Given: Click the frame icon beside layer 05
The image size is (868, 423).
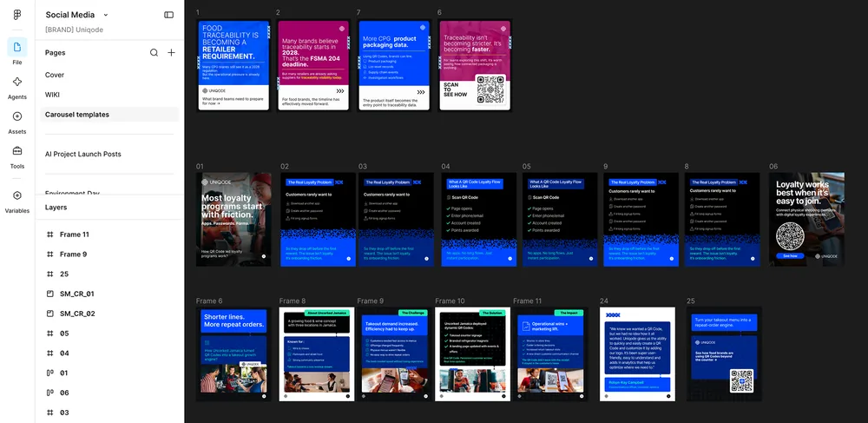Looking at the screenshot, I should coord(49,334).
